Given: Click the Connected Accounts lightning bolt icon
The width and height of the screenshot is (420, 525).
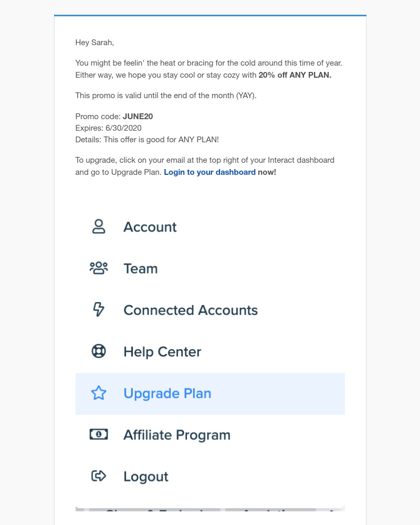Looking at the screenshot, I should pos(99,309).
